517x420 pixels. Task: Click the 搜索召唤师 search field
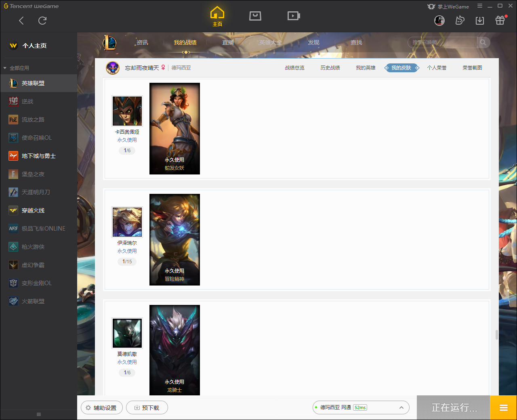[443, 42]
